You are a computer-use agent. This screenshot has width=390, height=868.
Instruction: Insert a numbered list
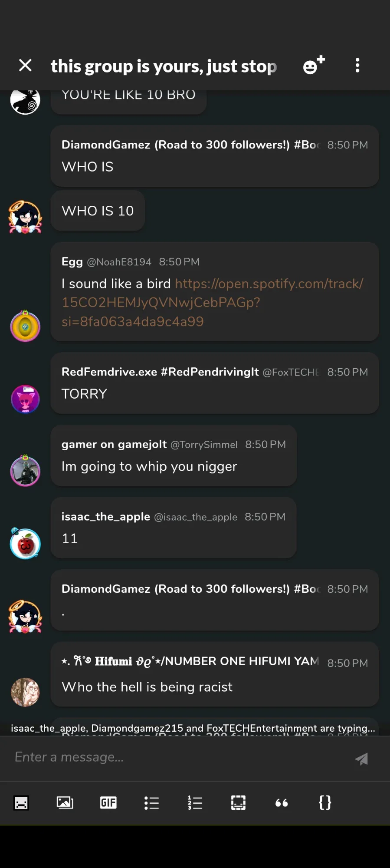195,803
